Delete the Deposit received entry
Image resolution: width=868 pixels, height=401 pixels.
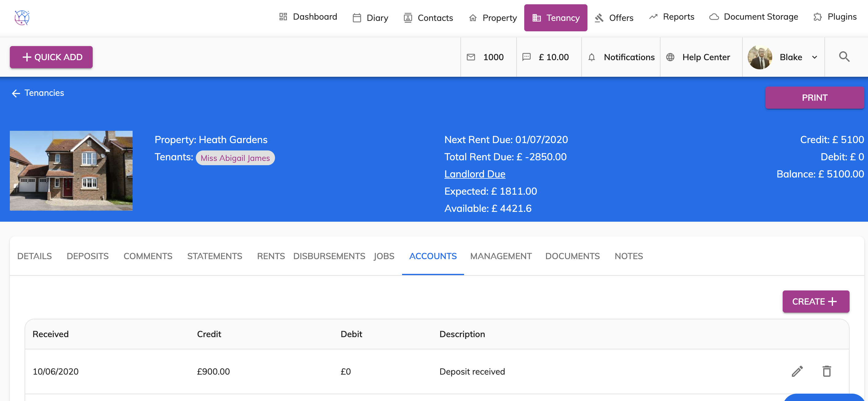(827, 371)
